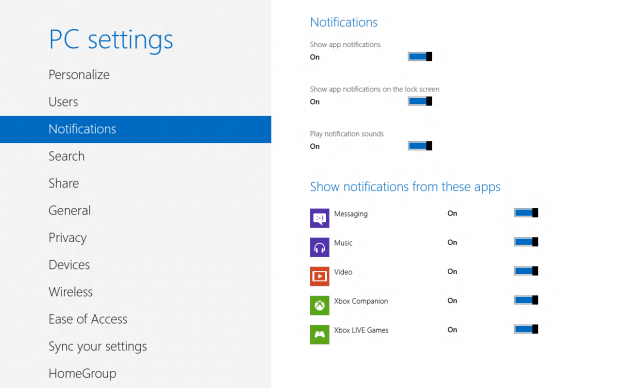The width and height of the screenshot is (620, 388).
Task: Select the Notifications category in sidebar
Action: pyautogui.click(x=136, y=129)
